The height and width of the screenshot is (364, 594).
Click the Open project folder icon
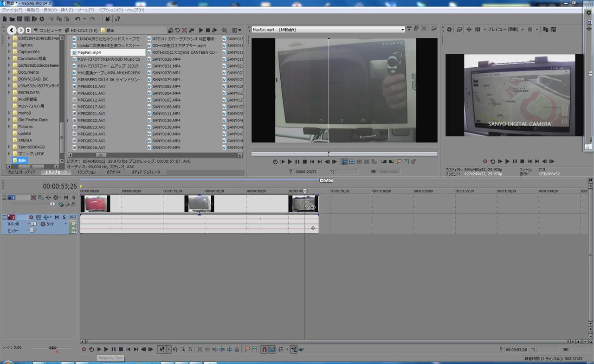coord(12,19)
